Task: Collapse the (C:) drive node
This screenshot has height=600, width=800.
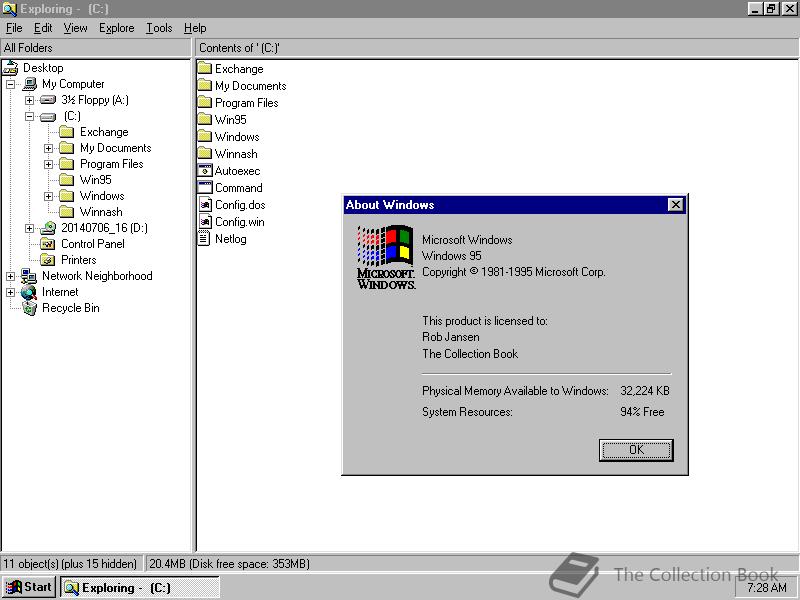Action: (30, 116)
